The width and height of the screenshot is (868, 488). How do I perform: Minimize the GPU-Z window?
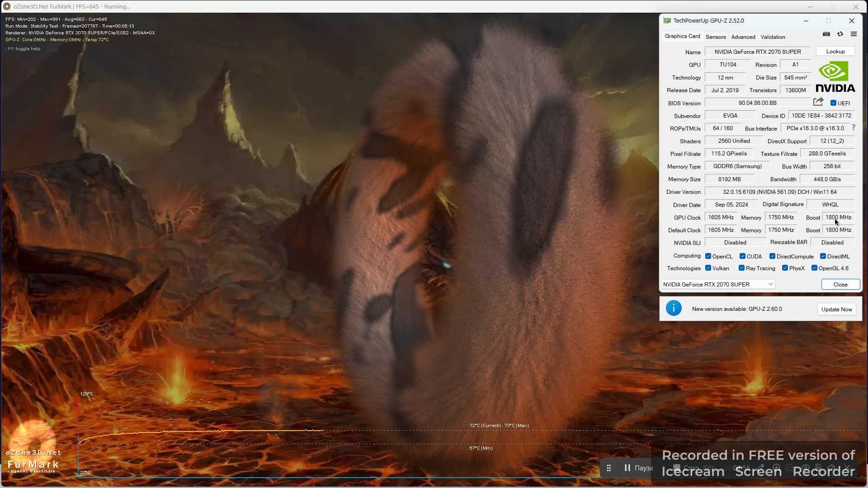(806, 21)
